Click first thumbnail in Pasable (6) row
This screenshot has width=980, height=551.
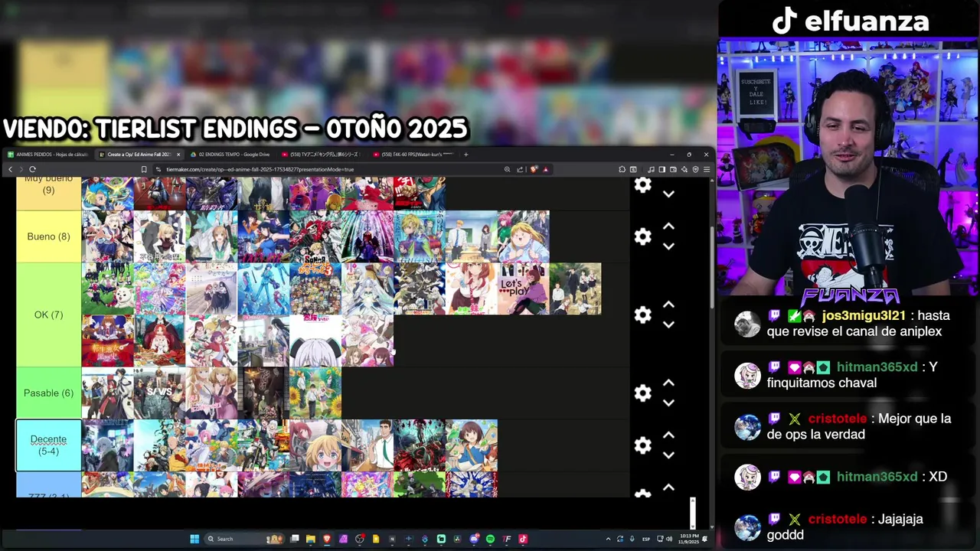[x=107, y=393]
